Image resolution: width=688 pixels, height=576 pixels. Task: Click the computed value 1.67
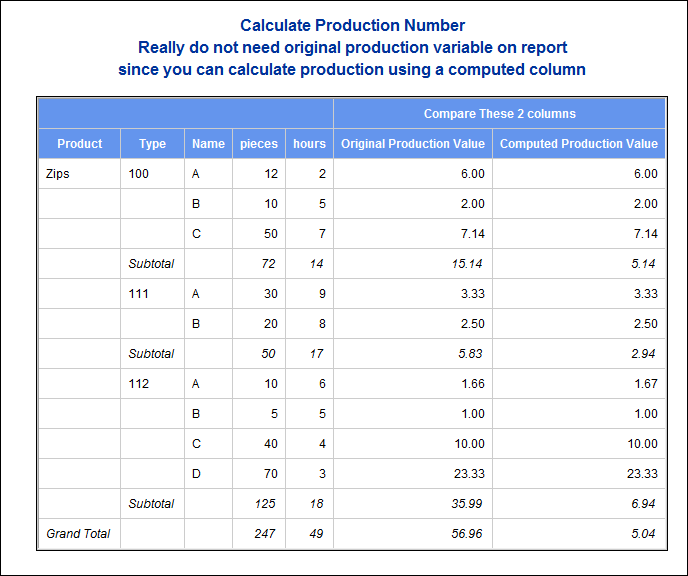coord(645,384)
